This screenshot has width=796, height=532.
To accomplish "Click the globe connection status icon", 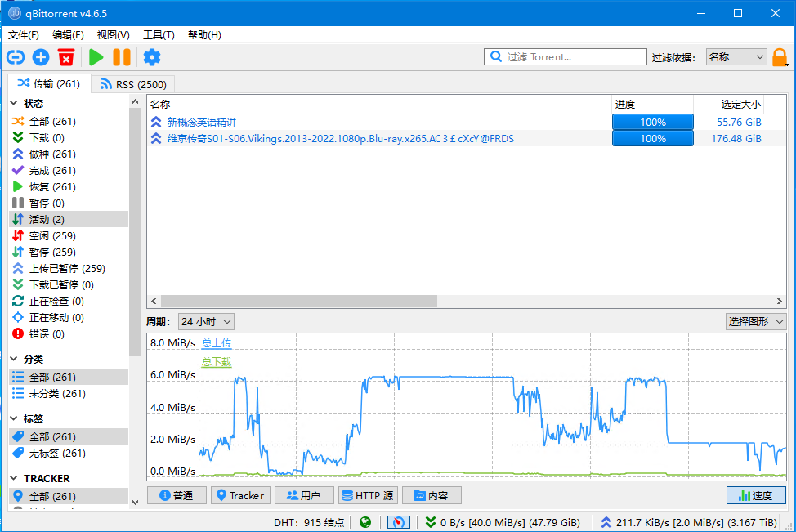I will [365, 522].
